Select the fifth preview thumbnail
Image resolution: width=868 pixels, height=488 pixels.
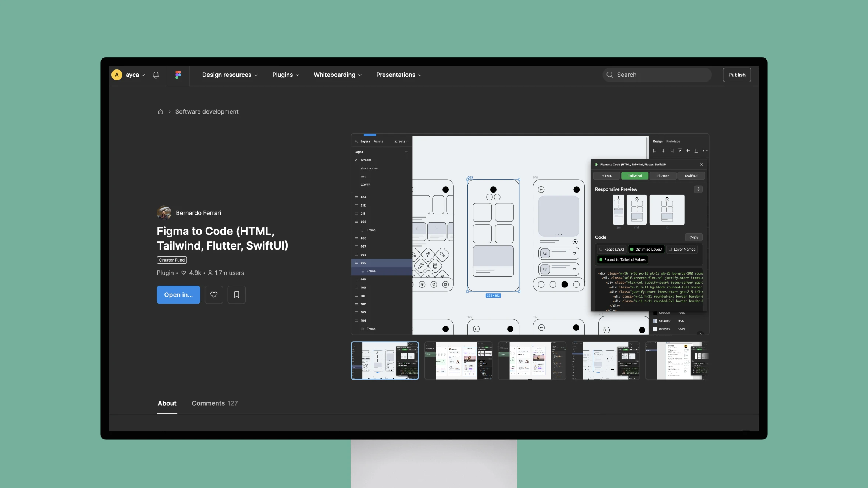coord(677,361)
